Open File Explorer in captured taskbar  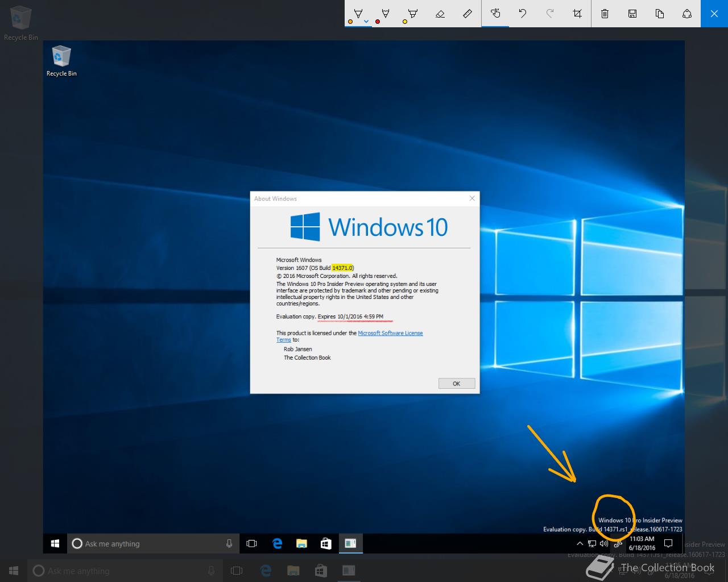(301, 544)
